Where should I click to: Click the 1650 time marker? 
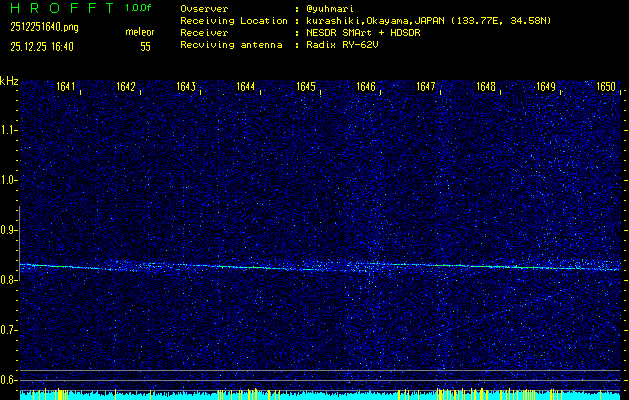[x=605, y=87]
